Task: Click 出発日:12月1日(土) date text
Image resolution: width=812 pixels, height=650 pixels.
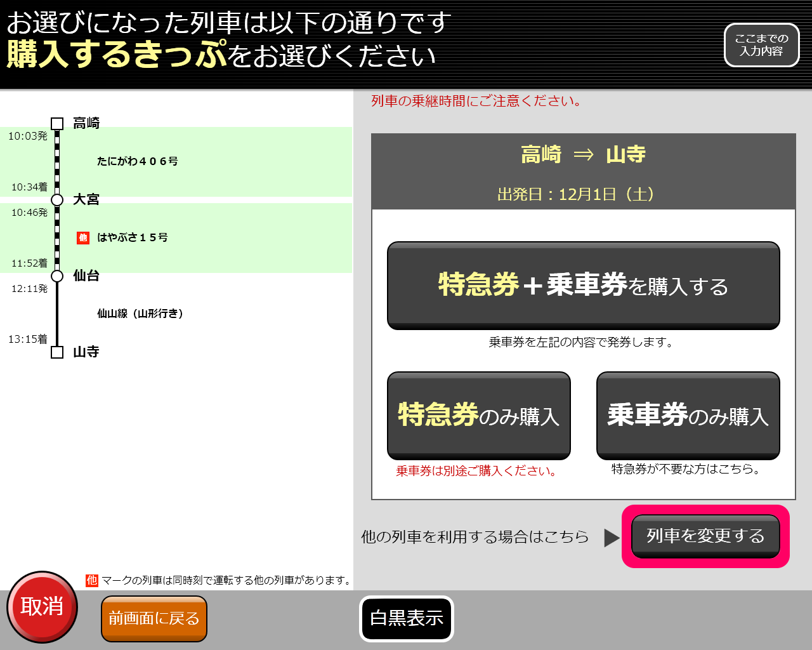Action: (x=576, y=194)
